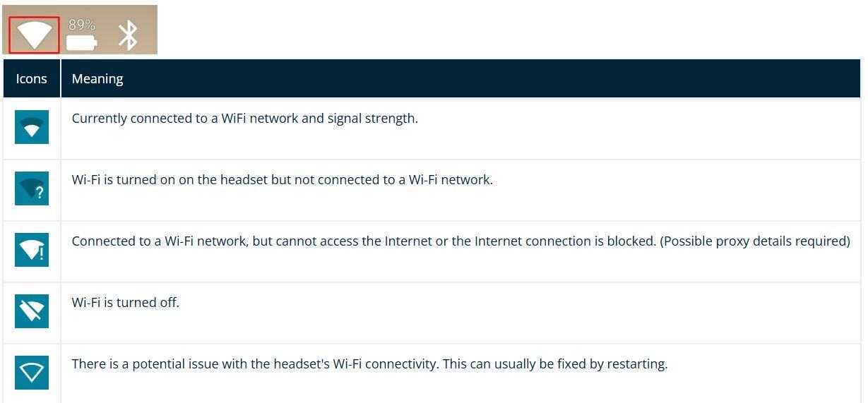Screen dimensions: 868x403
Task: Click the 'Wi-Fi is turned off.' text
Action: point(126,303)
